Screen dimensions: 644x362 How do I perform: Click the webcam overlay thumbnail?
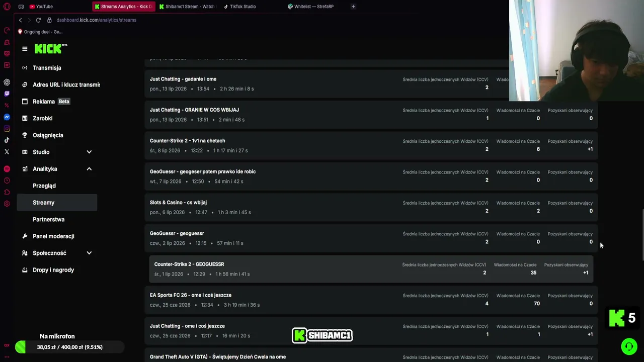click(x=577, y=50)
